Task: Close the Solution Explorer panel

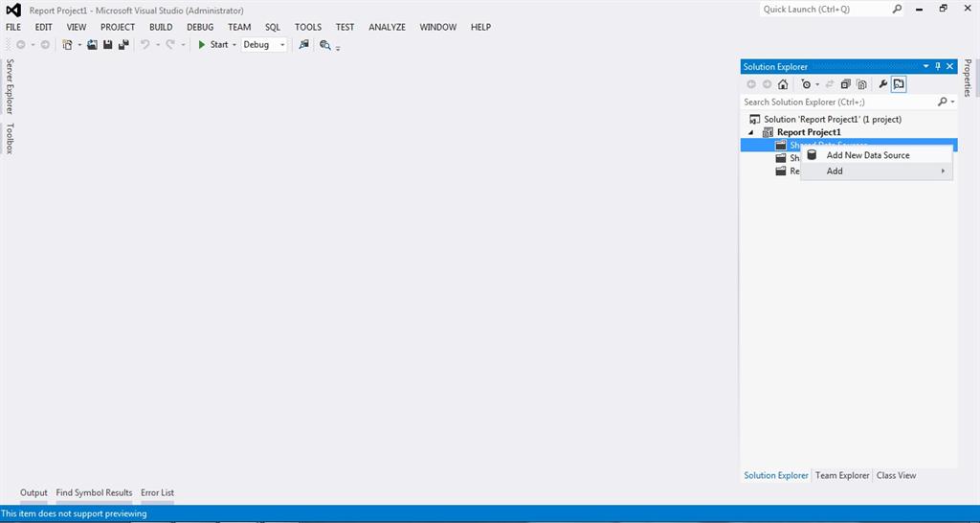Action: point(950,66)
